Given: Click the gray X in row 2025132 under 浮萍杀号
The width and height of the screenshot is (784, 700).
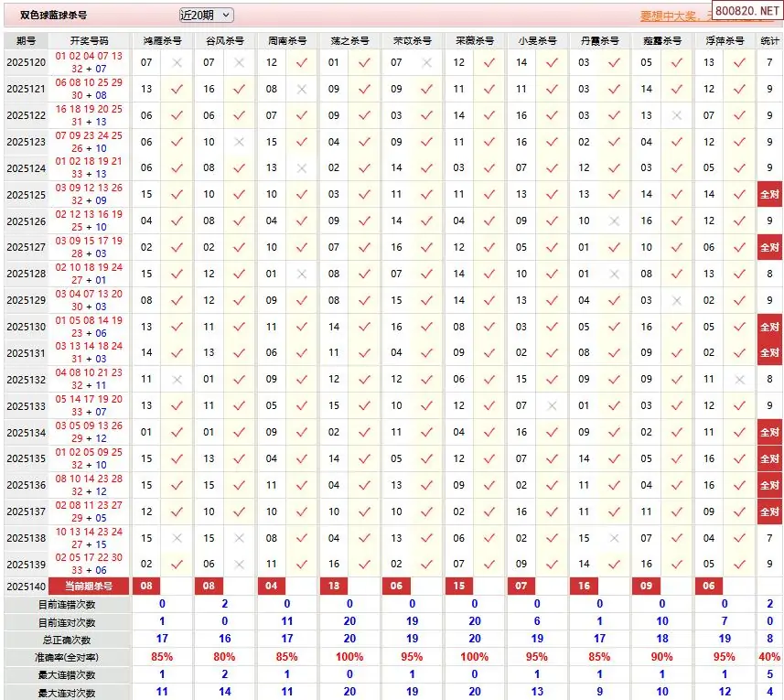Looking at the screenshot, I should coord(739,380).
